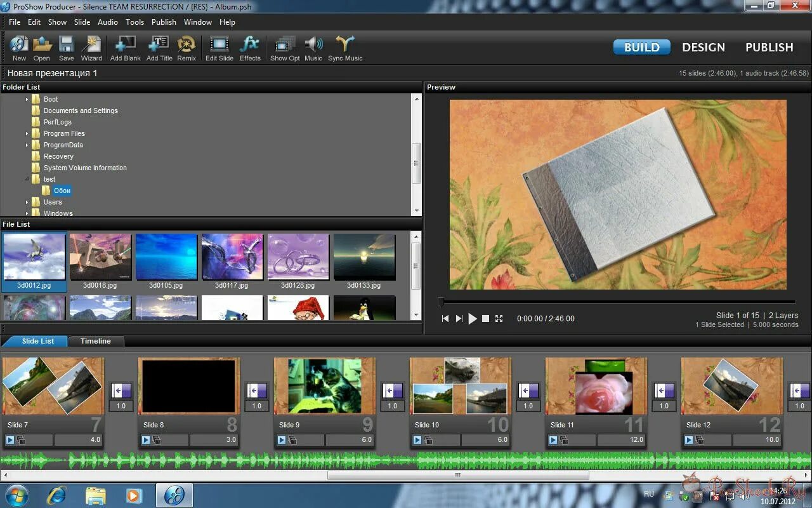
Task: Insert a title slide with Add Title
Action: pyautogui.click(x=159, y=48)
